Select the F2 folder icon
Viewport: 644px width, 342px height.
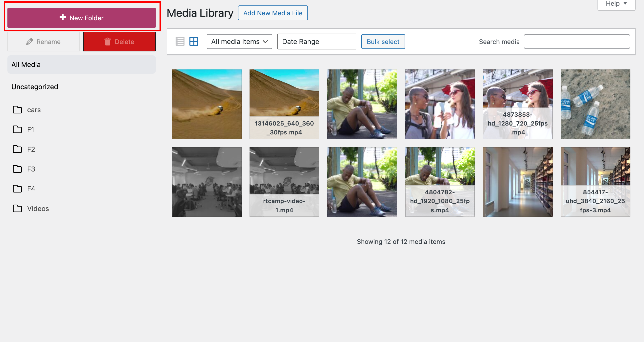coord(17,149)
